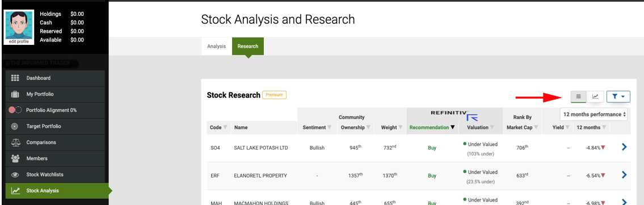This screenshot has width=644, height=205.
Task: Sort by Recommendation column arrow
Action: pos(452,128)
